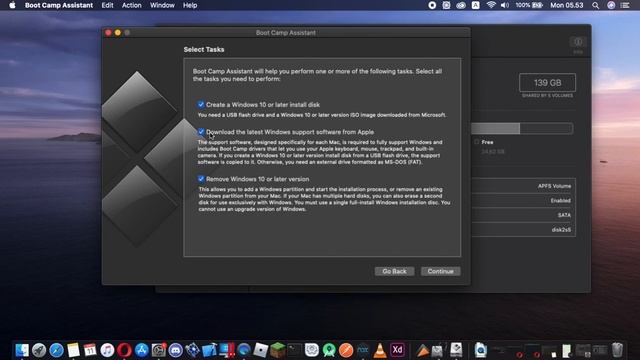Screen dimensions: 640x360
Task: Close the Boot Camp Assistant window
Action: [108, 33]
